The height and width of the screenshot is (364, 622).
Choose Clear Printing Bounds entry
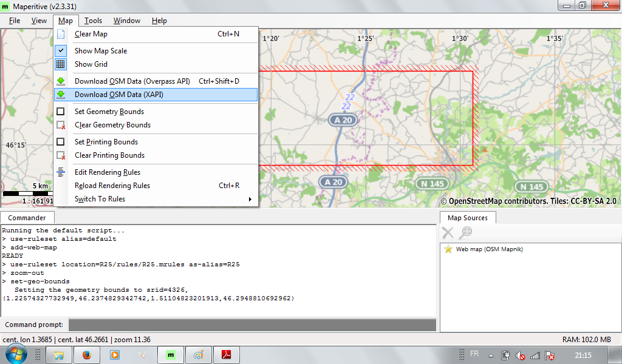pos(156,155)
